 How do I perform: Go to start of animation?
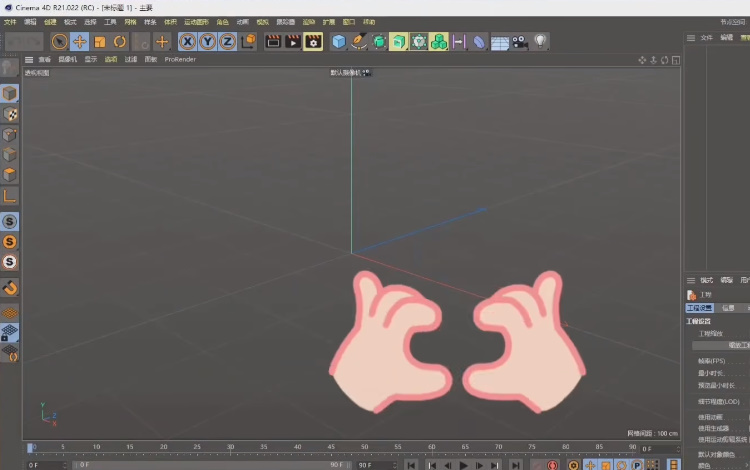coord(411,465)
